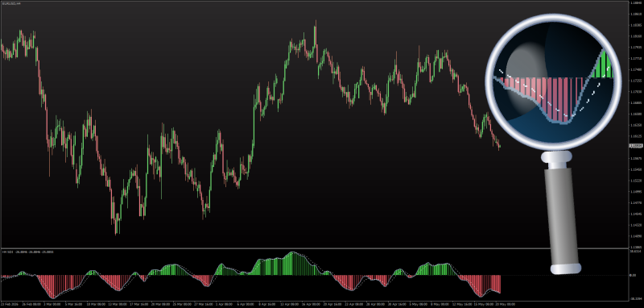Click the '12 Mar 00:00' time label
The width and height of the screenshot is (644, 308).
pyautogui.click(x=117, y=305)
